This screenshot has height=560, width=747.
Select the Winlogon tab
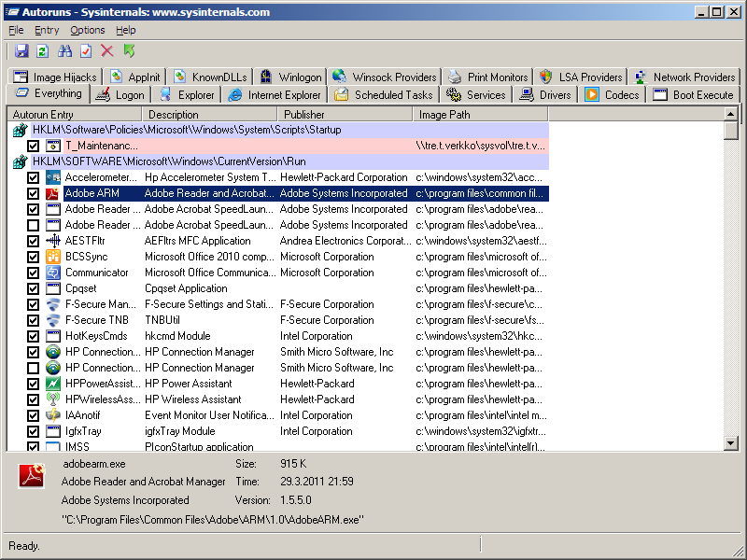click(291, 77)
